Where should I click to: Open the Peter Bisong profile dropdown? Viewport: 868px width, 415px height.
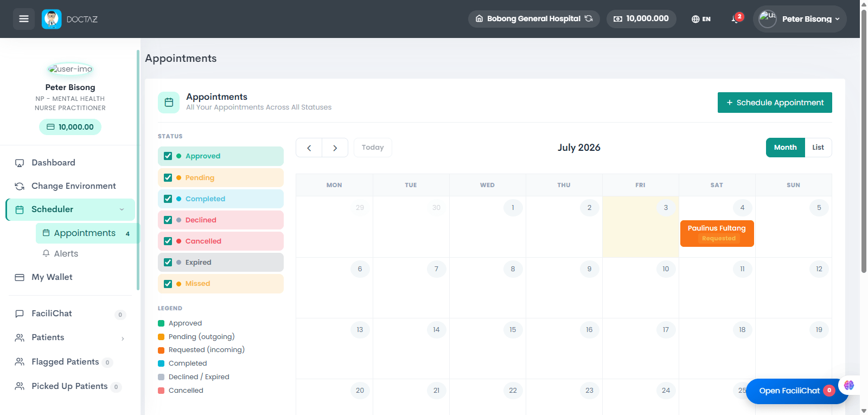[x=800, y=19]
